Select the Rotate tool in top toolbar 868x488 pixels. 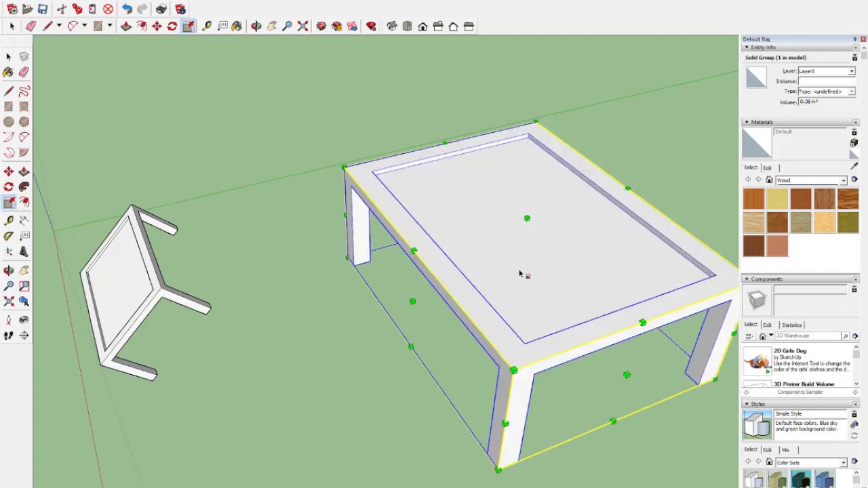[x=172, y=26]
